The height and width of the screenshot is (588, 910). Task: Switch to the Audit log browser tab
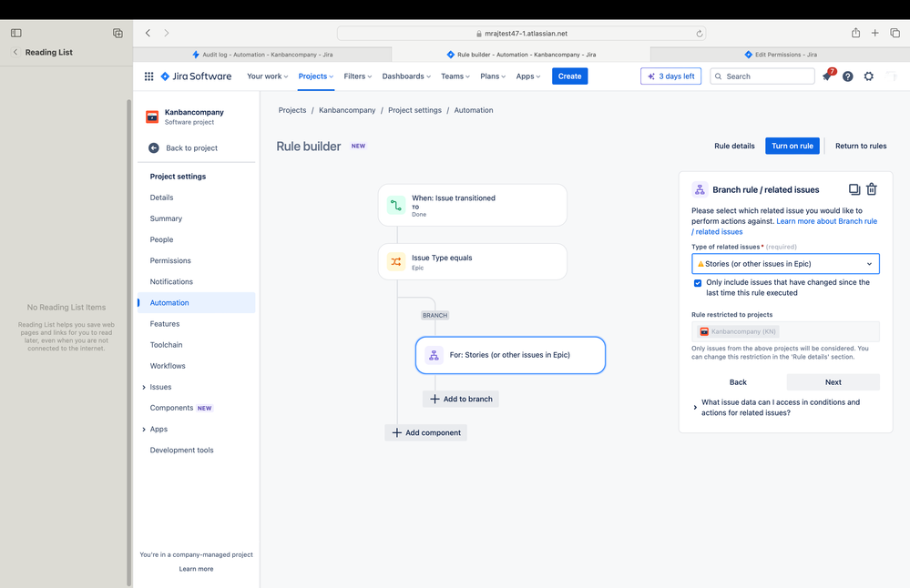tap(262, 55)
